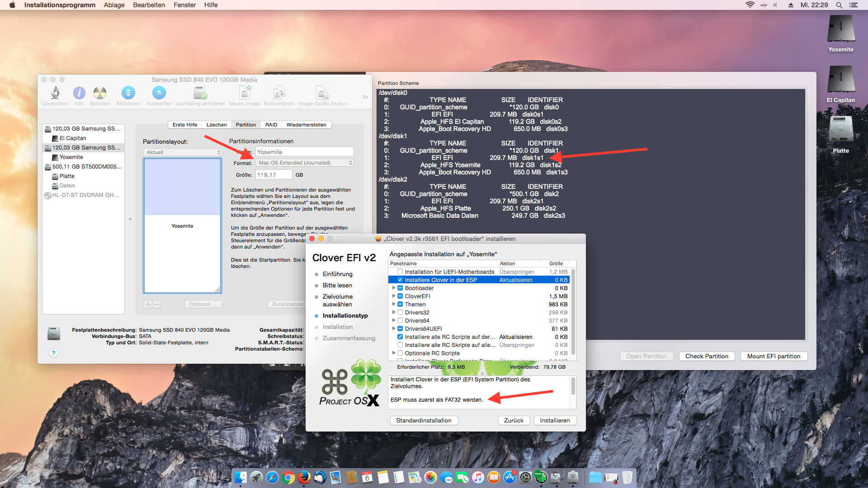This screenshot has width=868, height=488.
Task: Expand the Bootloader disclosure triangle
Action: point(394,288)
